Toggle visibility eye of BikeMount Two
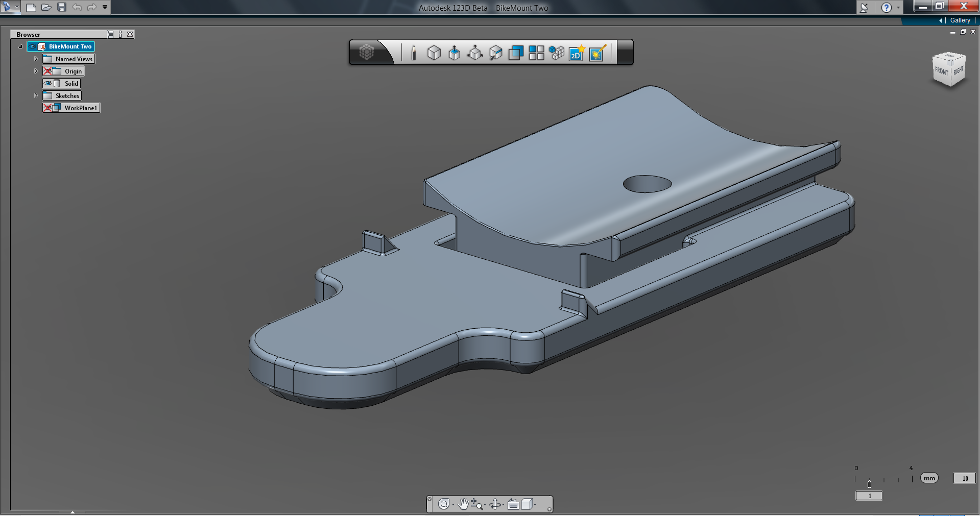 click(33, 46)
